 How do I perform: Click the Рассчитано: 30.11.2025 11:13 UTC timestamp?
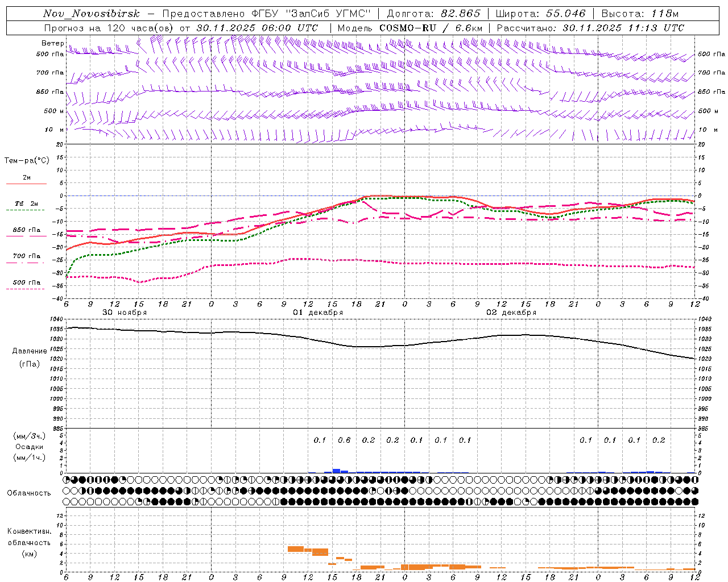point(590,28)
